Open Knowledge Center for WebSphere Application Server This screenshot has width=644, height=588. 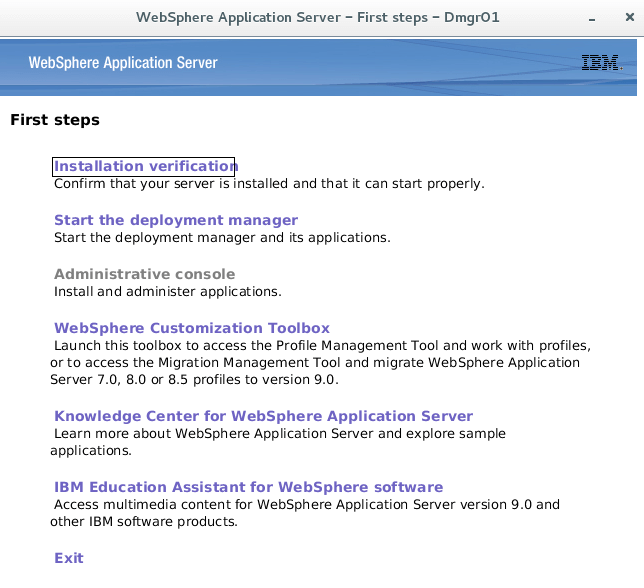point(263,416)
